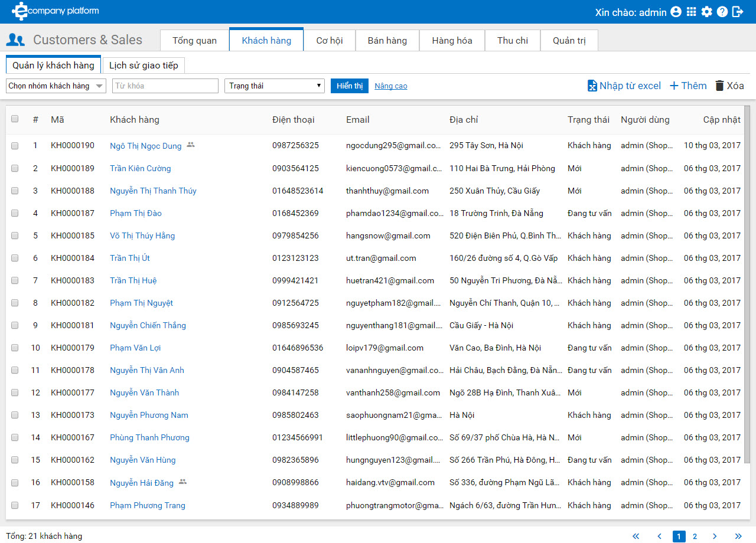Click the Từ khóa keyword search field
756x543 pixels.
click(165, 86)
